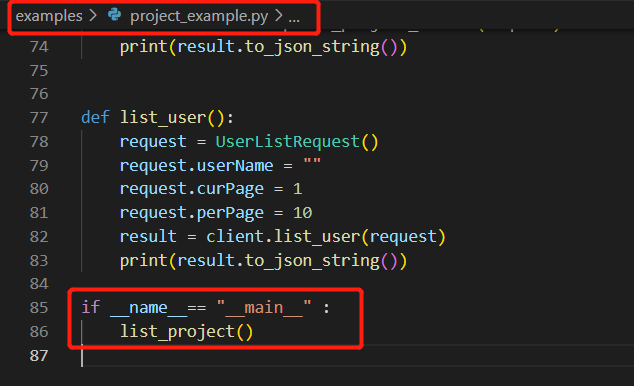Click list_project() call on line 86
The width and height of the screenshot is (634, 386).
pos(186,332)
